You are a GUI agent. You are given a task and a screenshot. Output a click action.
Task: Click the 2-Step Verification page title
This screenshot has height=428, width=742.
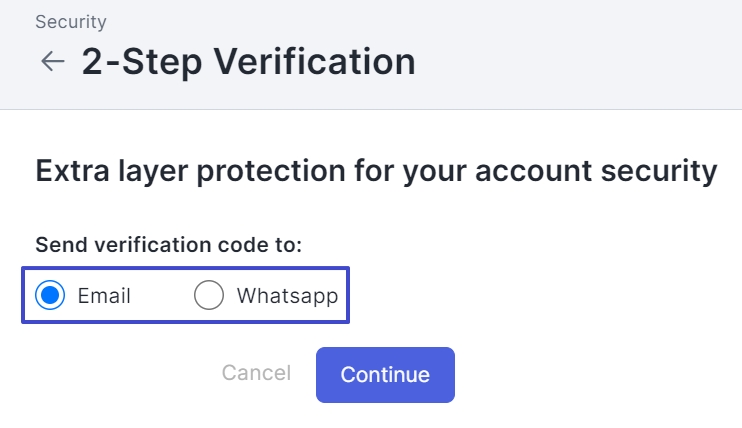pos(248,62)
